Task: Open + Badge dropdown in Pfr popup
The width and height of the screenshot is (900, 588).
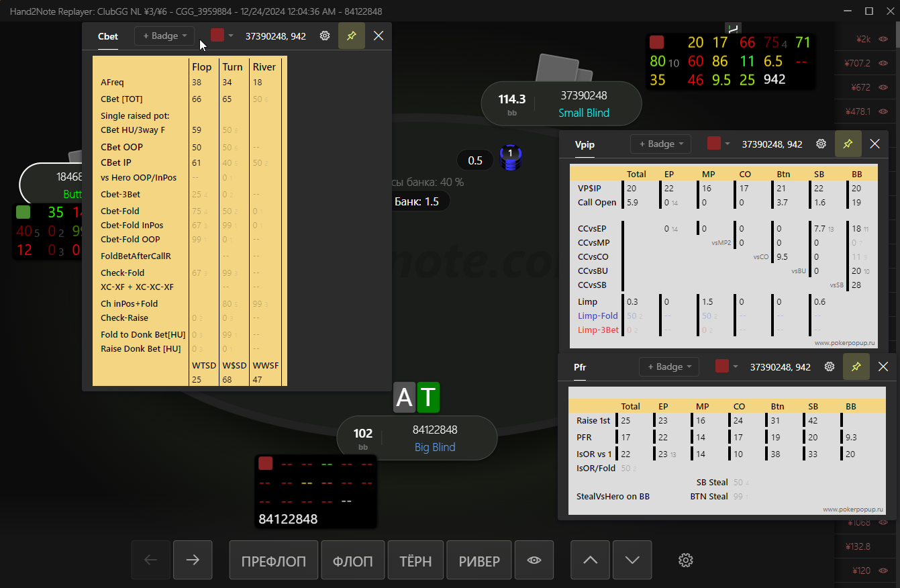Action: pos(669,366)
